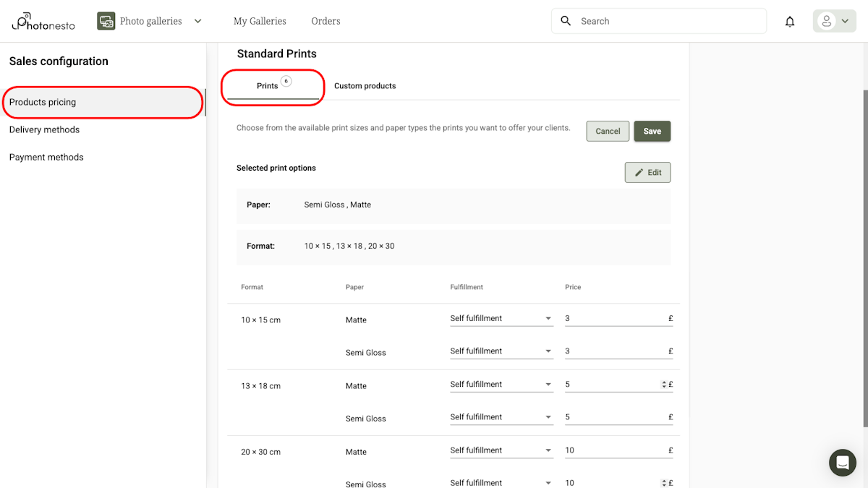Select the Photo galleries icon
The width and height of the screenshot is (868, 488).
[x=106, y=21]
